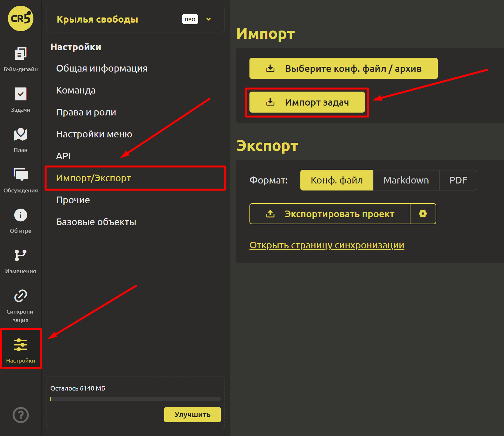504x436 pixels.
Task: Open the Гейм-дизайн section icon
Action: point(21,54)
